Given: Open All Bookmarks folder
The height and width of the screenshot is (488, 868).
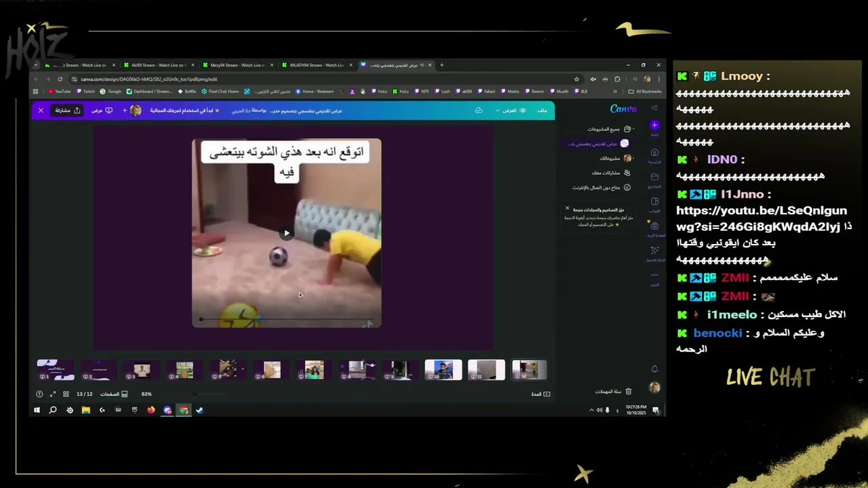Looking at the screenshot, I should pyautogui.click(x=645, y=91).
